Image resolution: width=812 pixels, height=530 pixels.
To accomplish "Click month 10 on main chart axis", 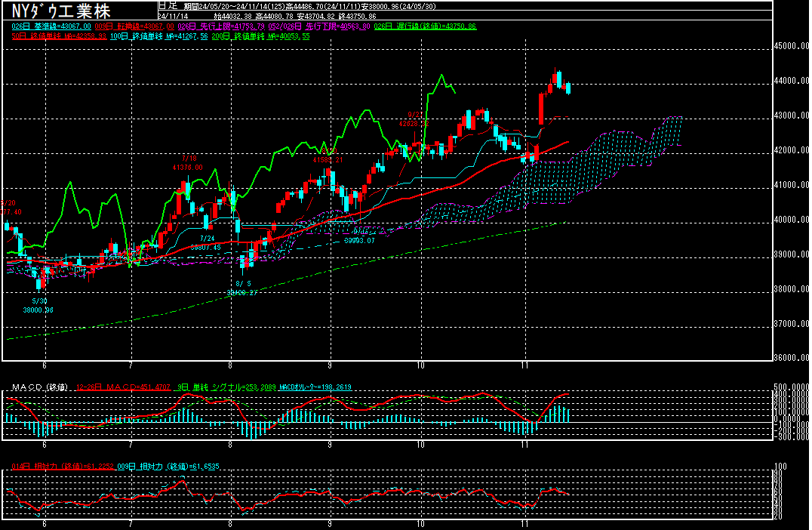I will click(420, 365).
